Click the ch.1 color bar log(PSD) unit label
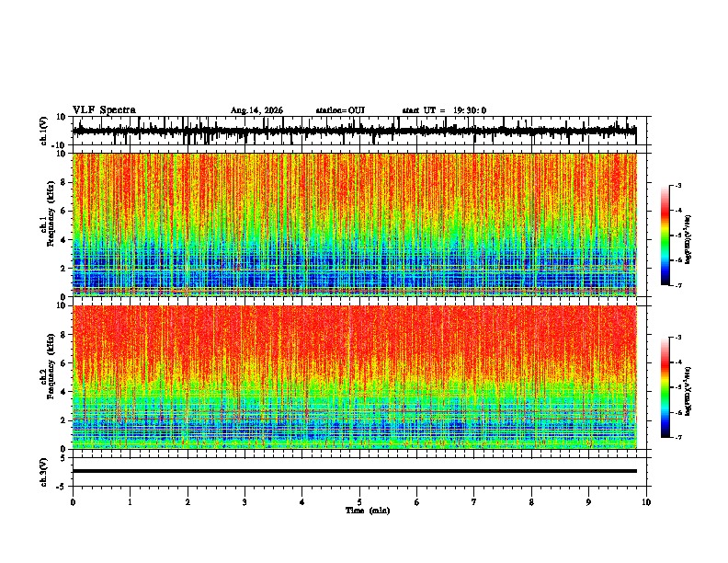The image size is (728, 563). pos(688,239)
